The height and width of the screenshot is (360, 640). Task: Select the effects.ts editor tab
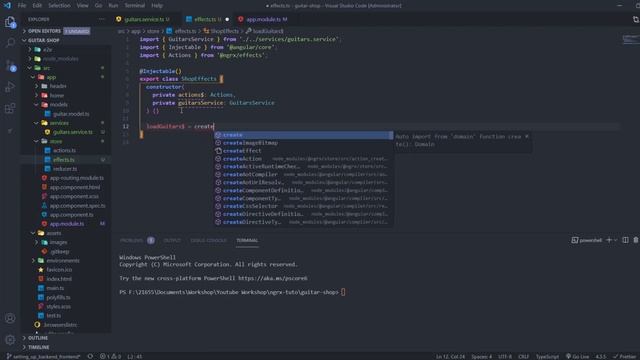(x=207, y=19)
